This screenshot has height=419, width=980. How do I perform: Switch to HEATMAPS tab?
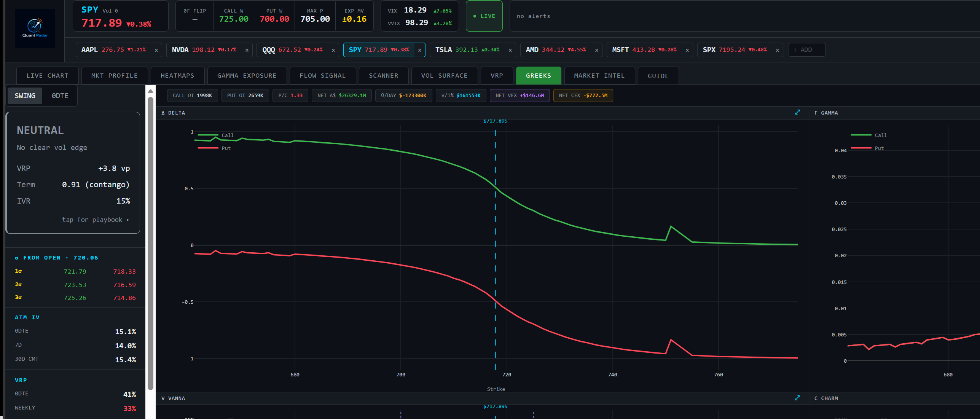point(177,76)
